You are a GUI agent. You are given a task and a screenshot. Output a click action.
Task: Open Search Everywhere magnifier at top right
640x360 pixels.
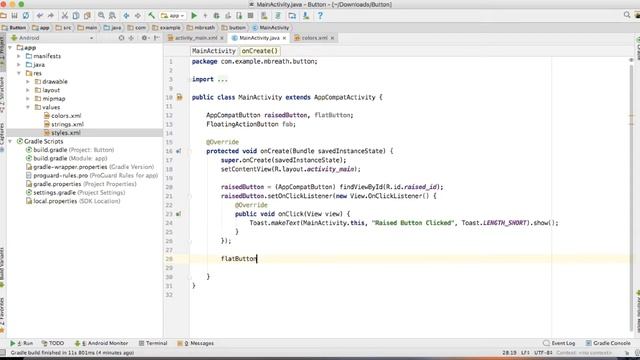point(627,15)
